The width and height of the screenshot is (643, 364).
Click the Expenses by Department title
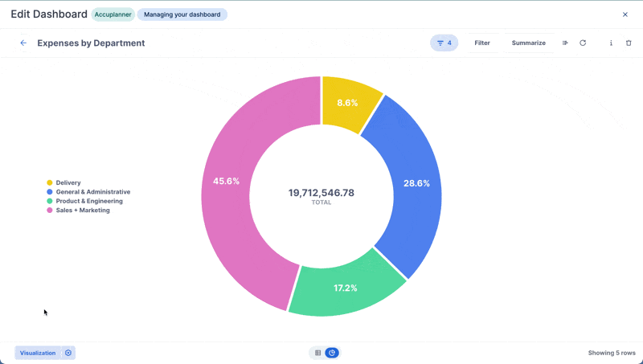click(91, 43)
